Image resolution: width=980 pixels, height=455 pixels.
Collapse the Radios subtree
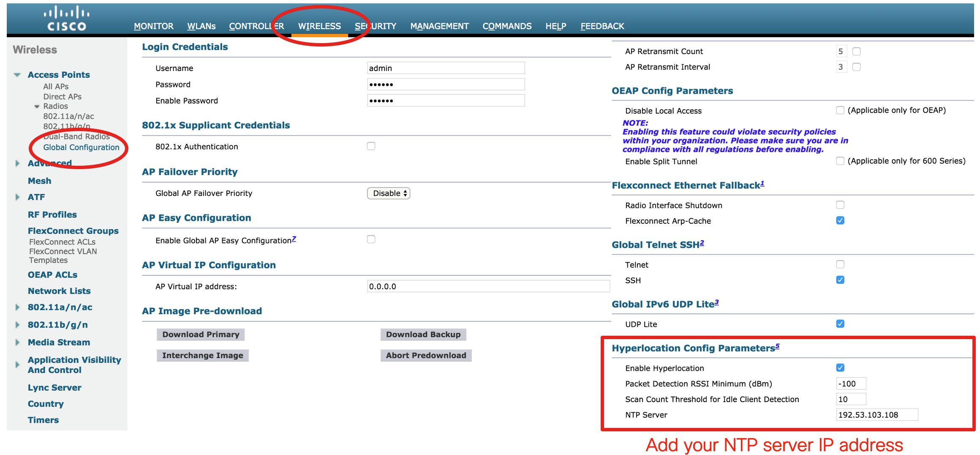click(x=37, y=107)
